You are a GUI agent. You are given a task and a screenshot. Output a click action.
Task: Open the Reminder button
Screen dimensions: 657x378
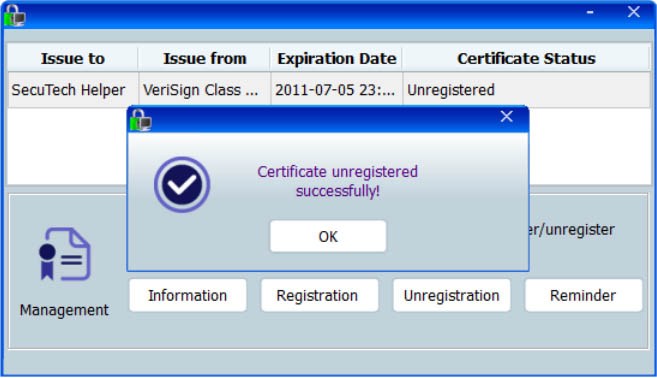point(583,295)
